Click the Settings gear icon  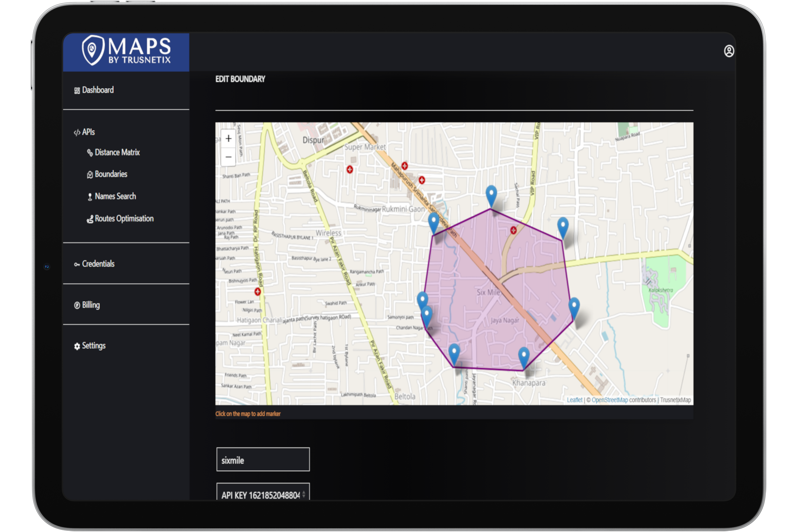(77, 346)
